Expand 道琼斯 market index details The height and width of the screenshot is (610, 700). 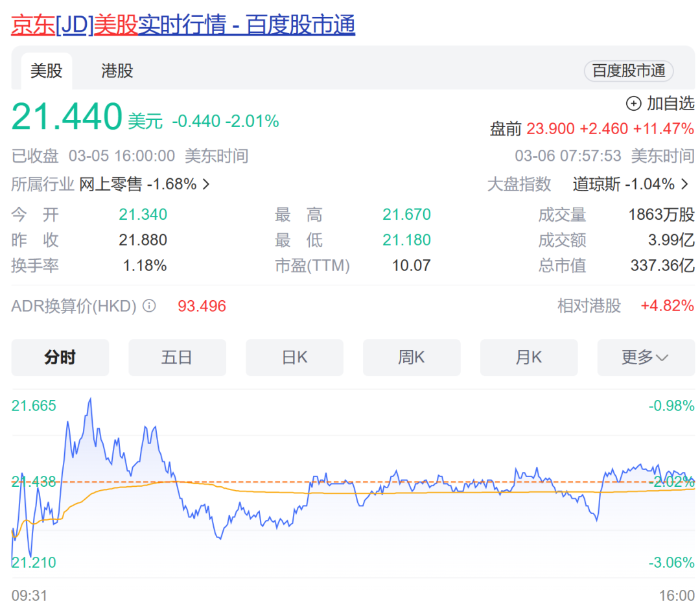pyautogui.click(x=684, y=184)
